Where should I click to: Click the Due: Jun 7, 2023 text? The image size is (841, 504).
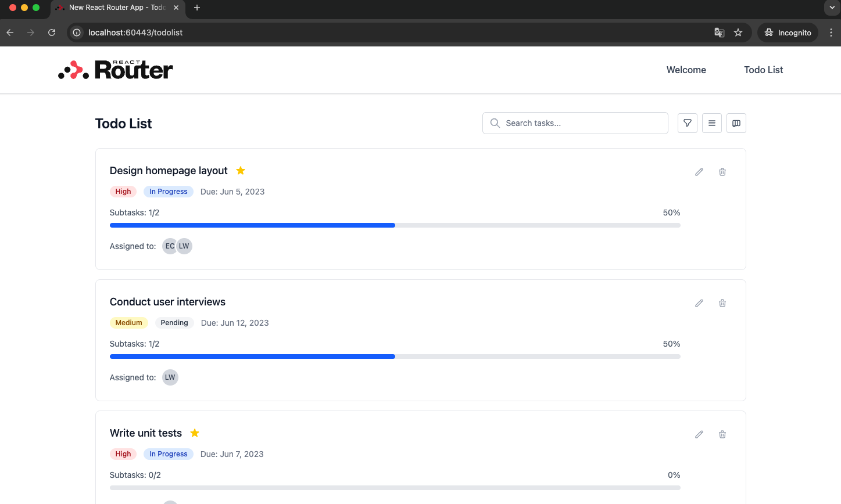[232, 454]
